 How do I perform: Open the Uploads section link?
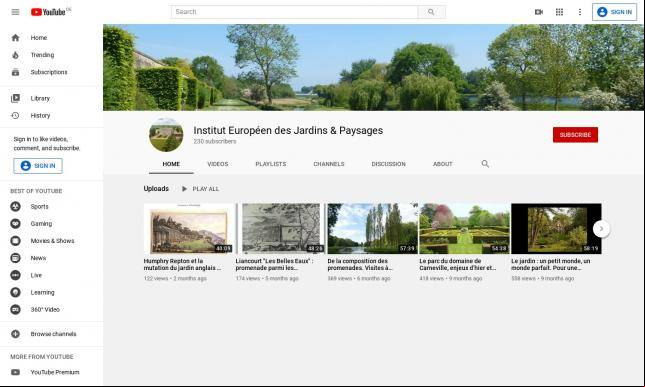pyautogui.click(x=156, y=188)
